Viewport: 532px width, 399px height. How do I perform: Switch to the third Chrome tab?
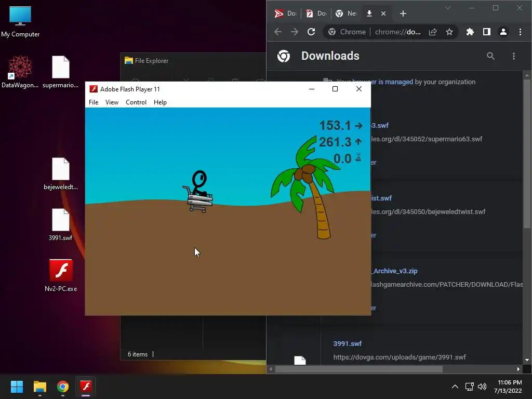345,13
